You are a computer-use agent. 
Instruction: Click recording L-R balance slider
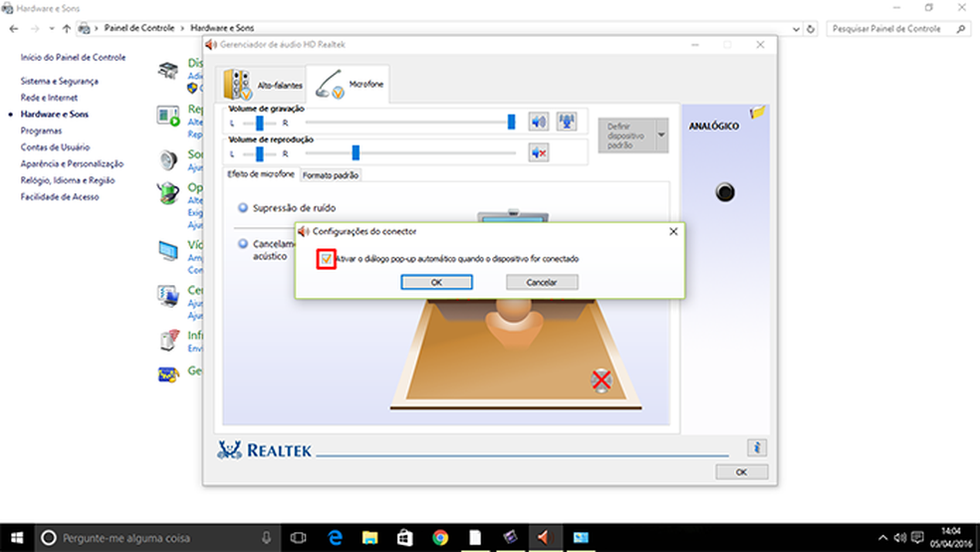coord(259,123)
